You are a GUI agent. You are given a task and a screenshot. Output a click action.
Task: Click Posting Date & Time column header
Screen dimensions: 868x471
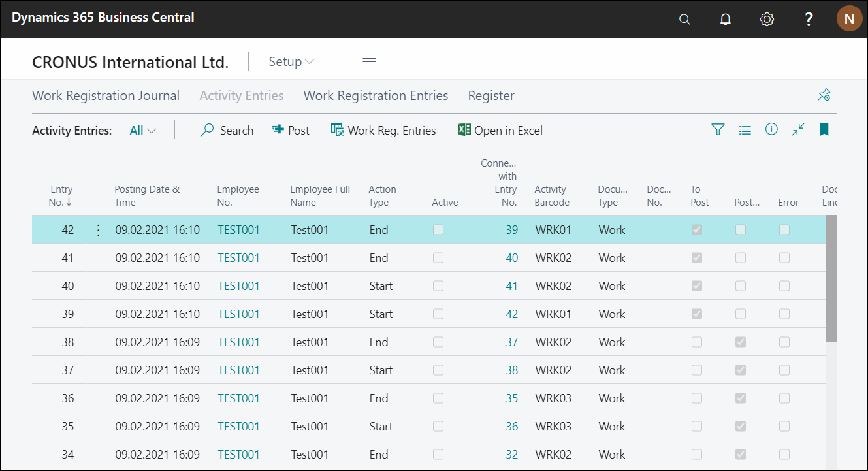(x=147, y=196)
